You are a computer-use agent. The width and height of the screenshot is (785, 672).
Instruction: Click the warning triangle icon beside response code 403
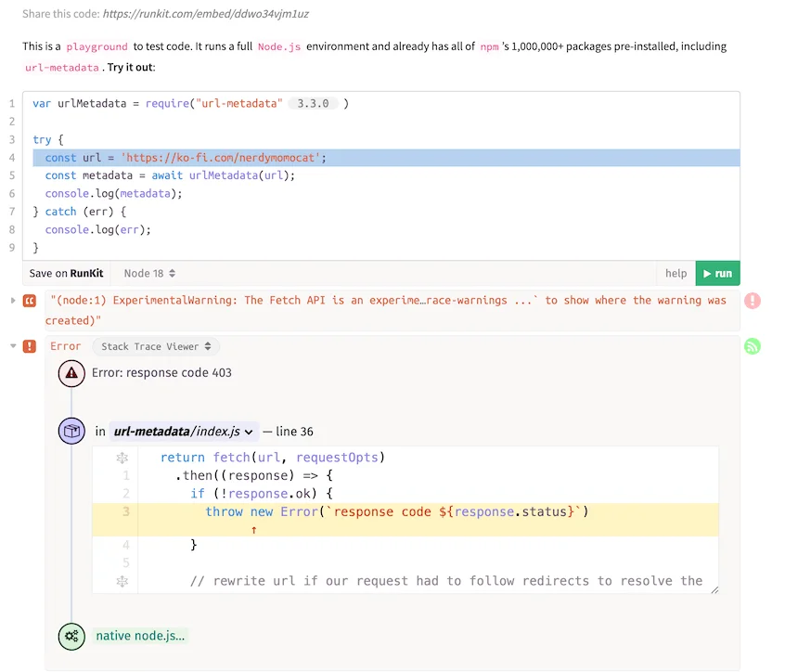(71, 373)
